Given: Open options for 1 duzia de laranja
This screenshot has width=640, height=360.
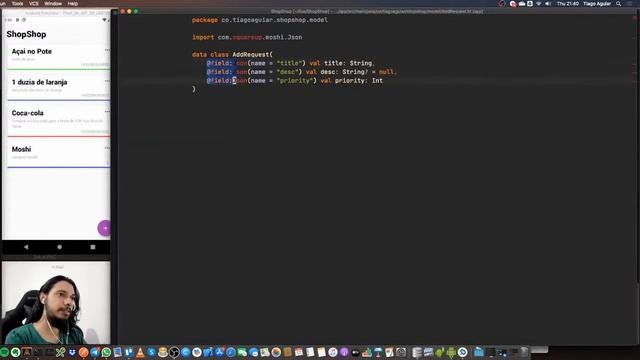Looking at the screenshot, I should 107,81.
